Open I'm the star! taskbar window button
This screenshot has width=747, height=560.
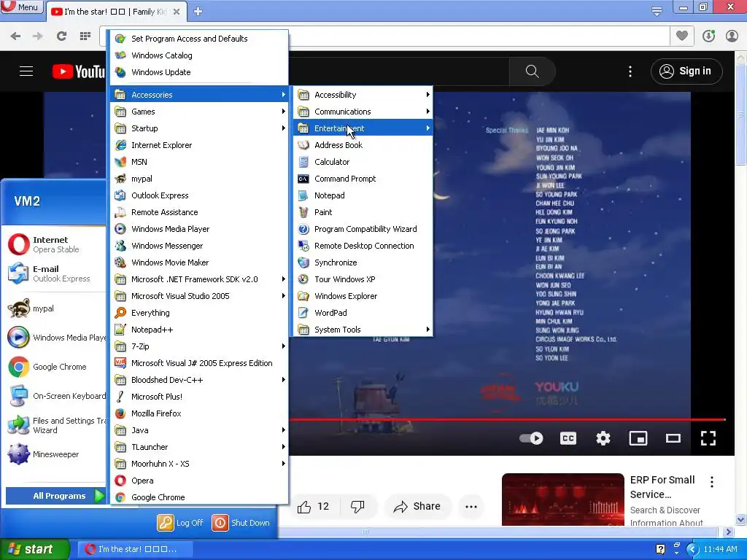[134, 549]
